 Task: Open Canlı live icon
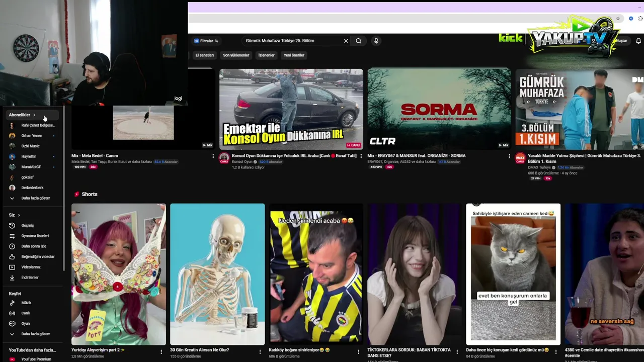point(12,313)
